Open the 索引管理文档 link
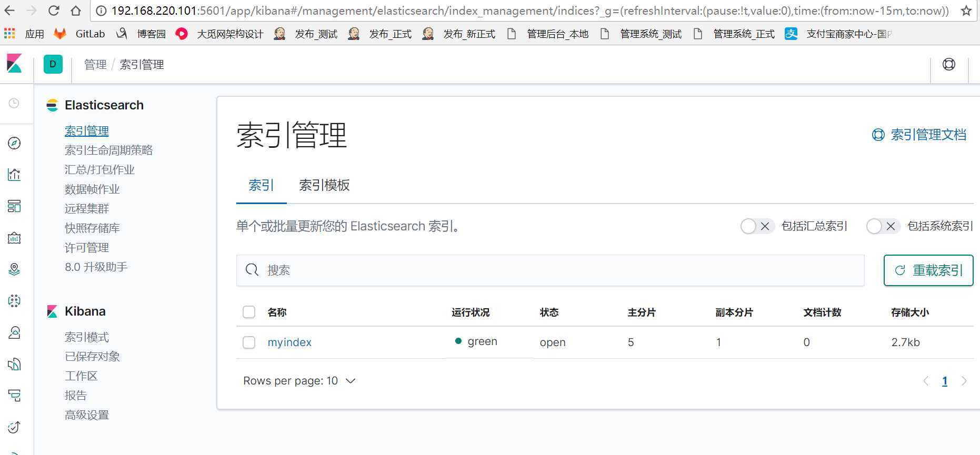Image resolution: width=980 pixels, height=455 pixels. pyautogui.click(x=919, y=135)
